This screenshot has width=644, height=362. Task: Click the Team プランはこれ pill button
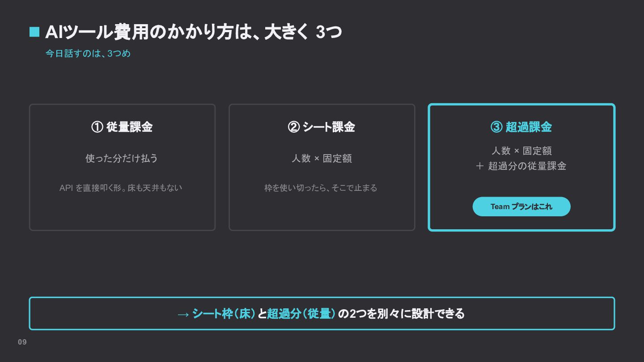(x=521, y=206)
